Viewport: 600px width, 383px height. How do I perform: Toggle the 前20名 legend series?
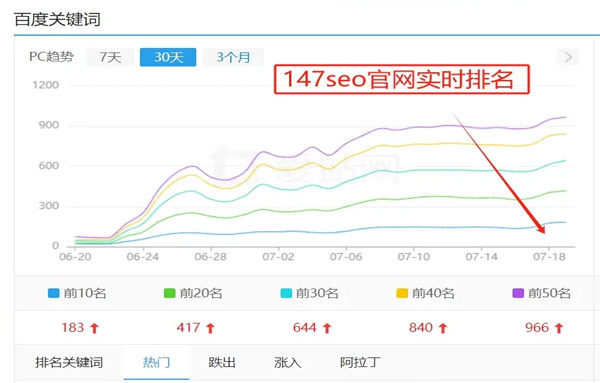[193, 293]
